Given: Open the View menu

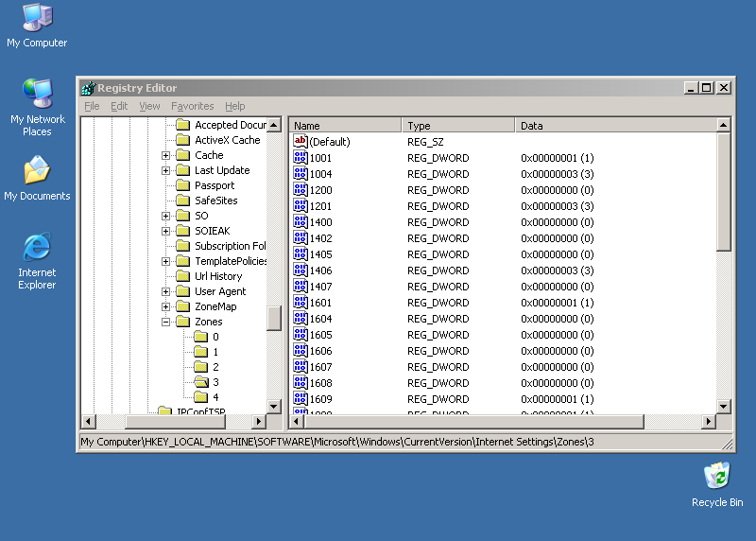Looking at the screenshot, I should coord(149,106).
